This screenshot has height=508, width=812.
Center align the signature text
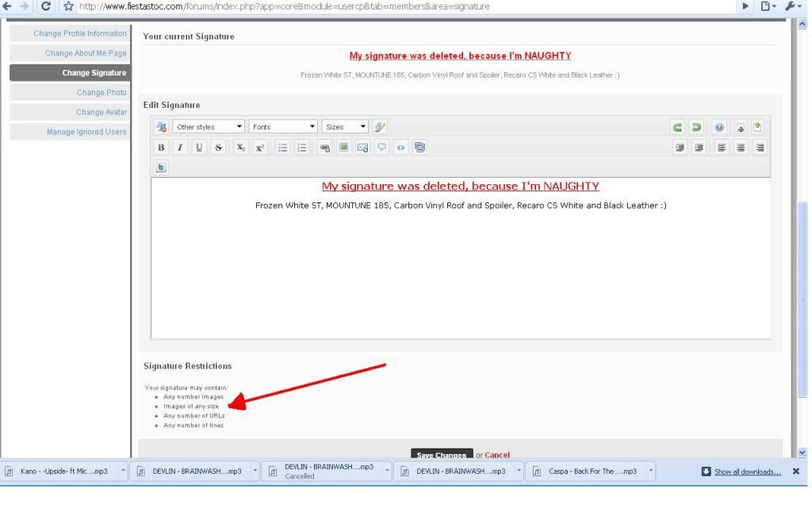(741, 147)
